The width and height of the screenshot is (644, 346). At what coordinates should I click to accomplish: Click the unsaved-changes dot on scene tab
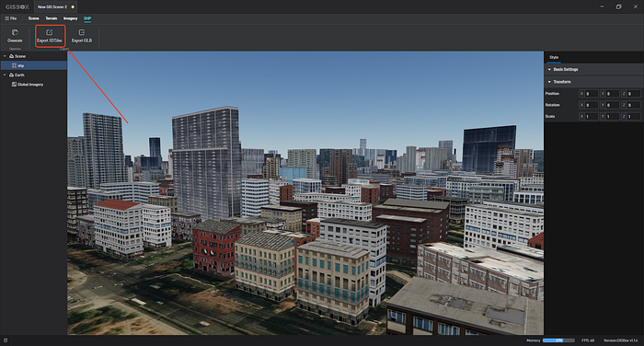click(73, 7)
